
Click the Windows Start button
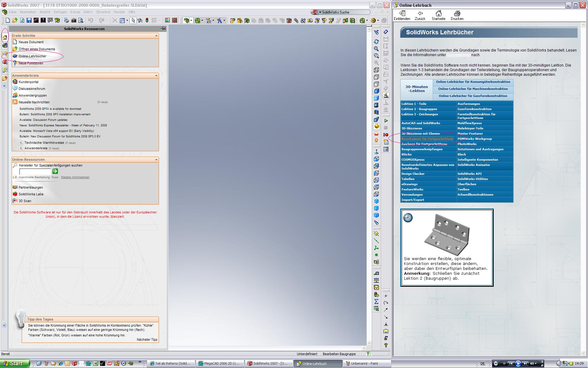click(15, 363)
